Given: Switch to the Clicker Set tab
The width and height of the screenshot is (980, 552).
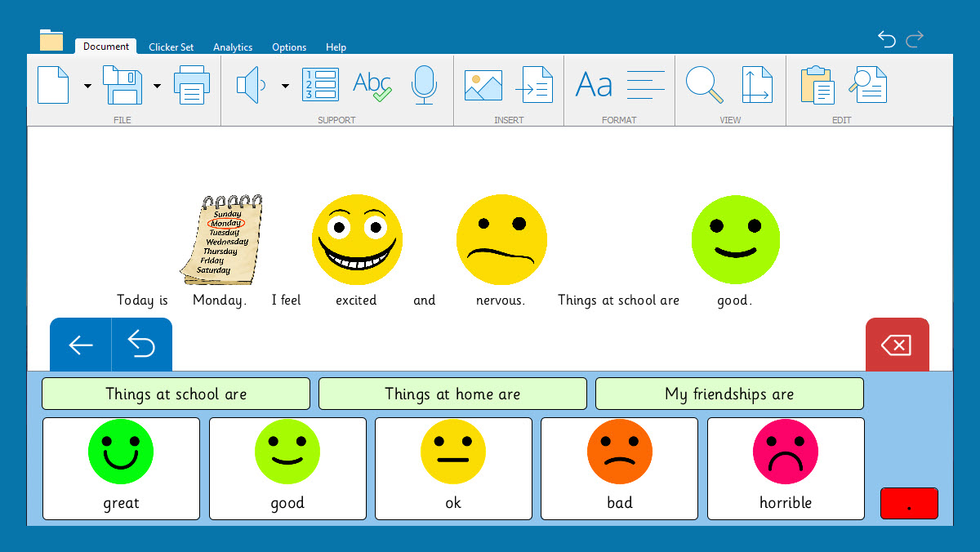Looking at the screenshot, I should point(171,47).
